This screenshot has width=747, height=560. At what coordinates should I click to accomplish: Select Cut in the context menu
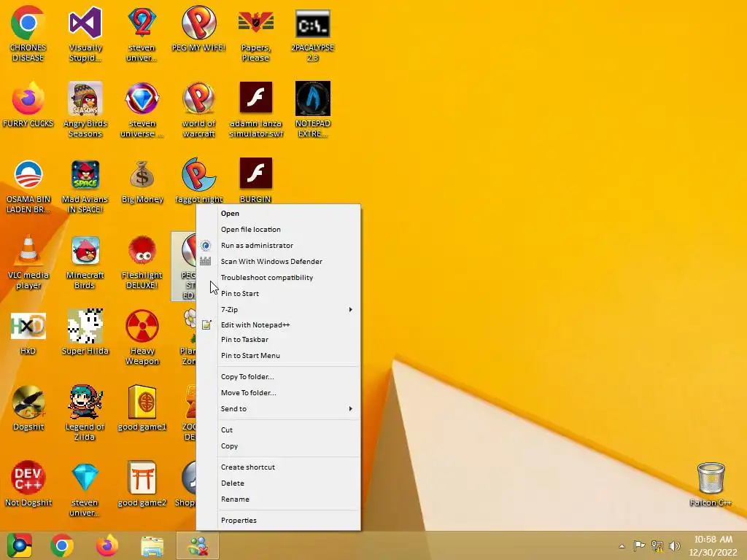(279, 430)
